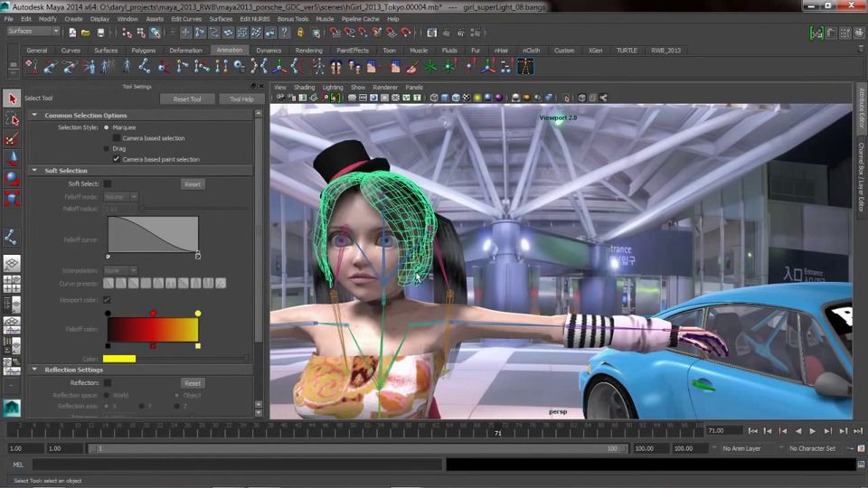Select the Marquee selection style radio

point(107,127)
